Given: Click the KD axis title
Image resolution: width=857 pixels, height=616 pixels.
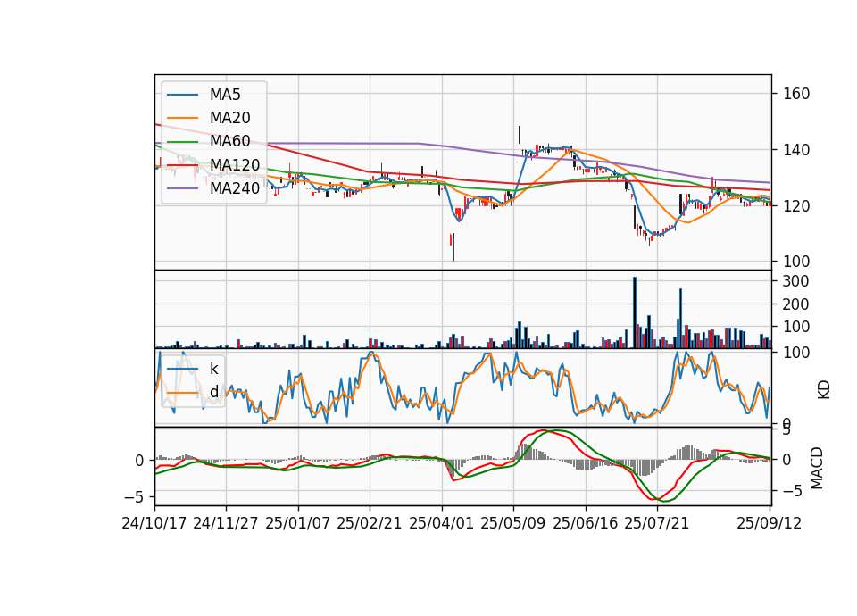Looking at the screenshot, I should tap(824, 390).
